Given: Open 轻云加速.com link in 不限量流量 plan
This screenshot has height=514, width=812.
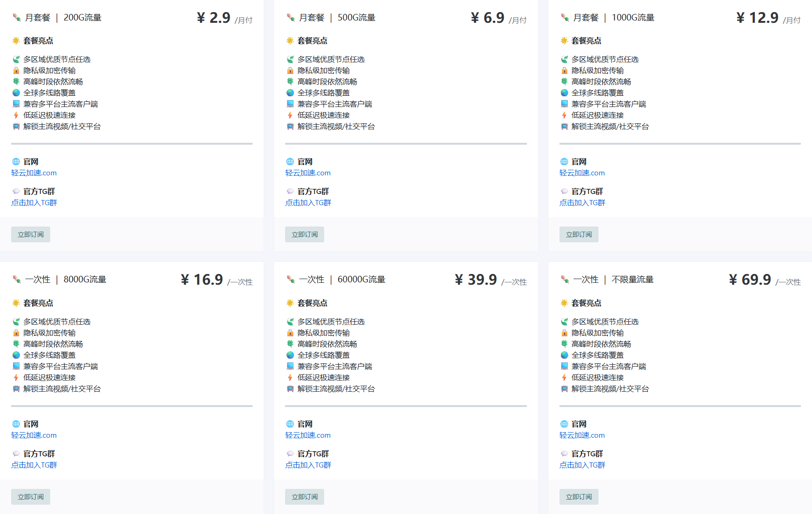Looking at the screenshot, I should (x=582, y=435).
